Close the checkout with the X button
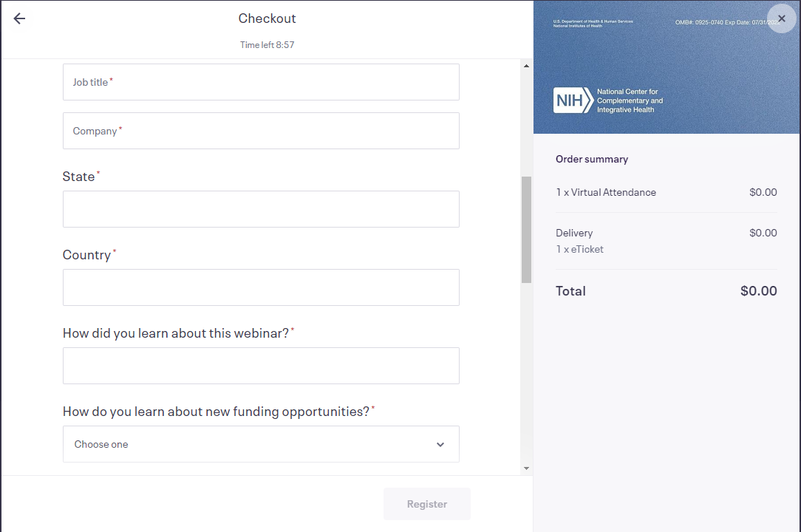 click(x=782, y=18)
